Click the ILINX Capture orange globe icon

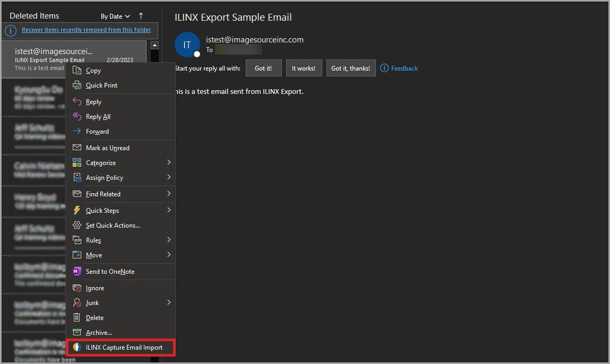click(77, 347)
